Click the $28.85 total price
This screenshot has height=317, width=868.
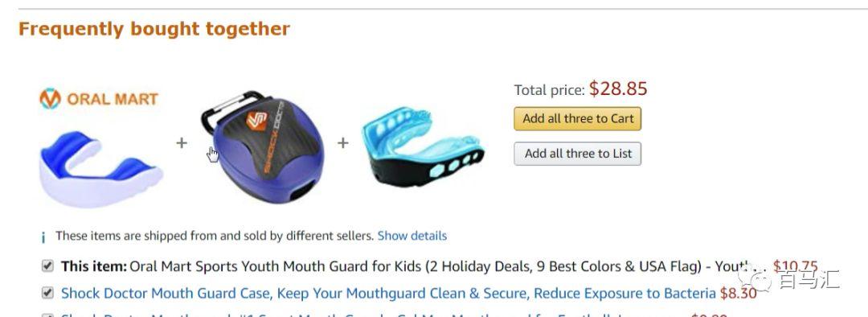618,89
